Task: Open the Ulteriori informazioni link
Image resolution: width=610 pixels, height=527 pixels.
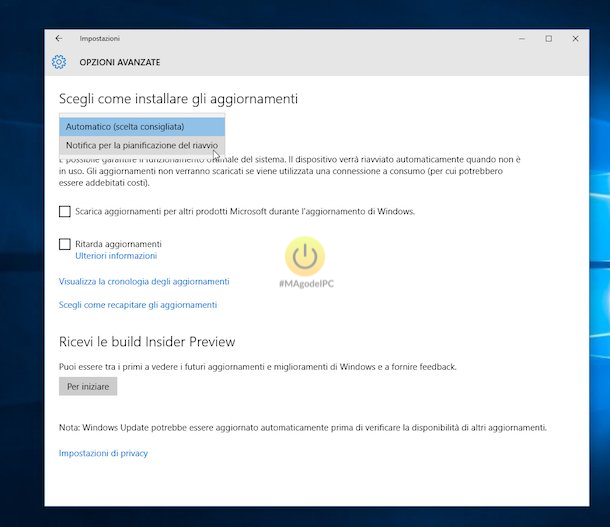Action: (116, 256)
